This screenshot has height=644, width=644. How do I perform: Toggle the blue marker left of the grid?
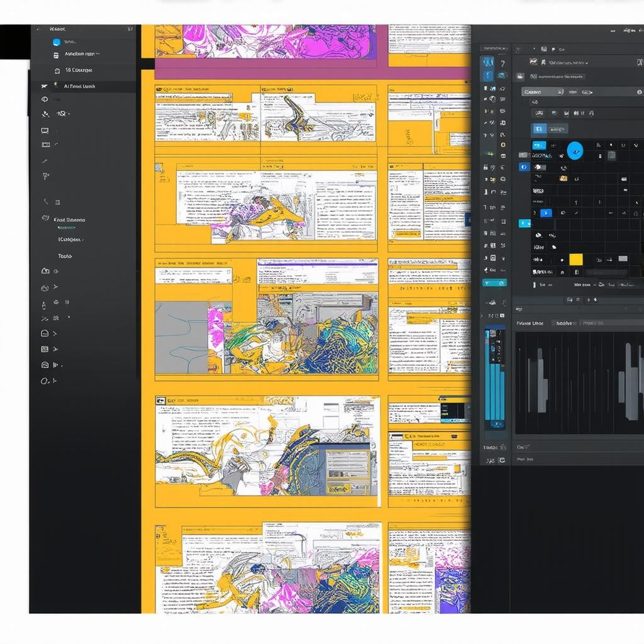click(524, 223)
